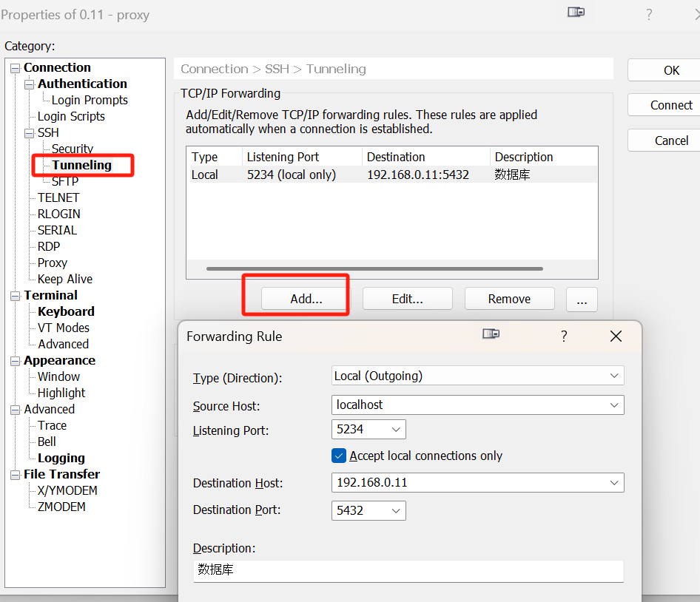Image resolution: width=700 pixels, height=602 pixels.
Task: Click the monitor icon in Properties titlebar
Action: 576,12
